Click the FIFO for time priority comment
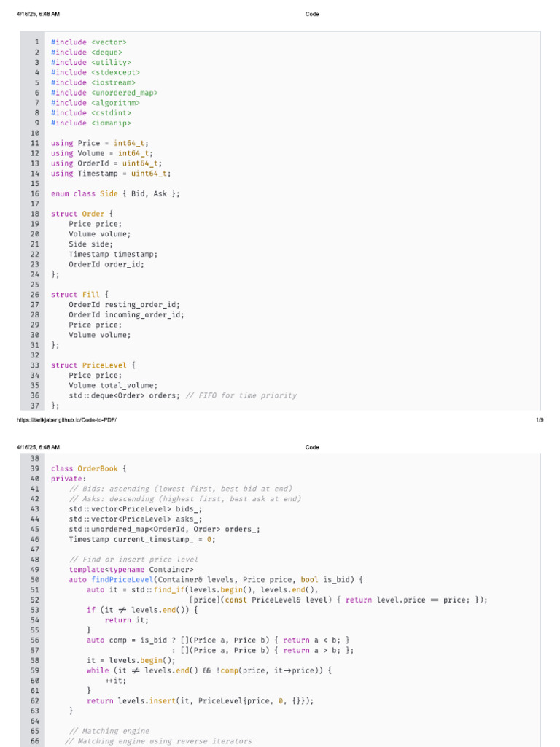Image resolution: width=560 pixels, height=747 pixels. [241, 395]
